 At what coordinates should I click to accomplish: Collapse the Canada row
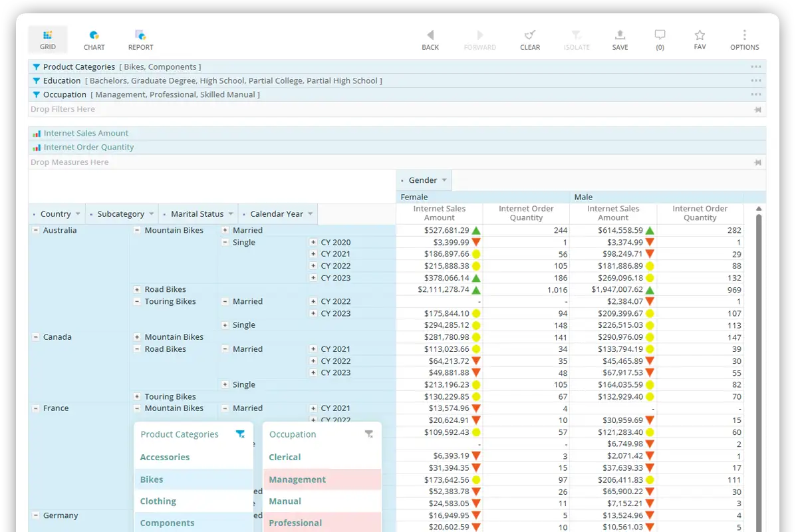pos(36,337)
